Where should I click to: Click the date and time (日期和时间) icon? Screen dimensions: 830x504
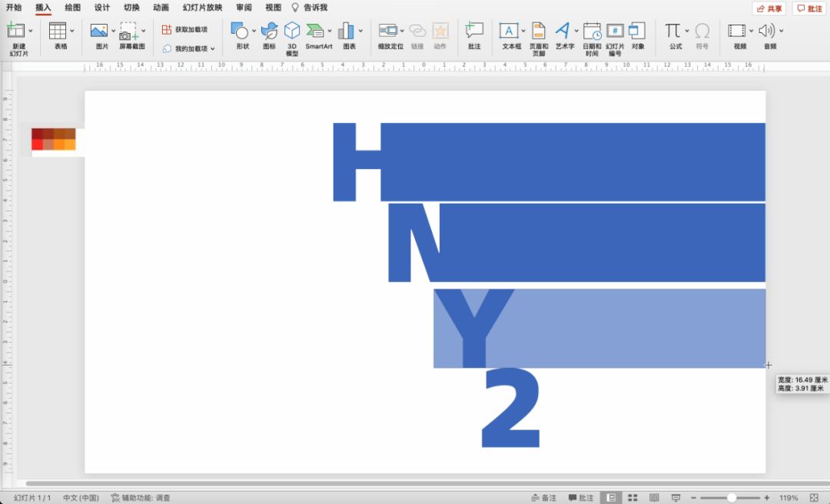[x=592, y=31]
